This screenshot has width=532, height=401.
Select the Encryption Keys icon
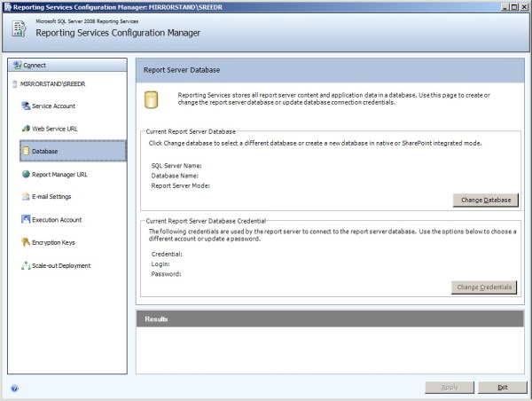26,242
